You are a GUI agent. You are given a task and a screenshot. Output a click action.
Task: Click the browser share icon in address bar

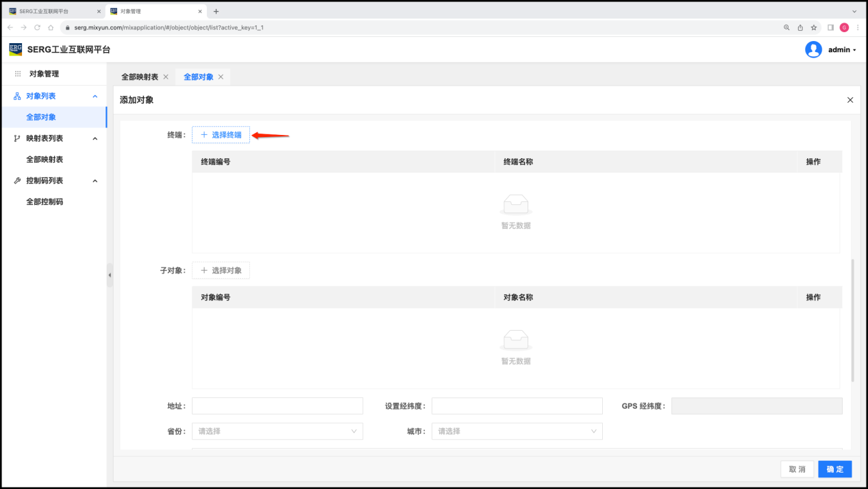click(800, 27)
